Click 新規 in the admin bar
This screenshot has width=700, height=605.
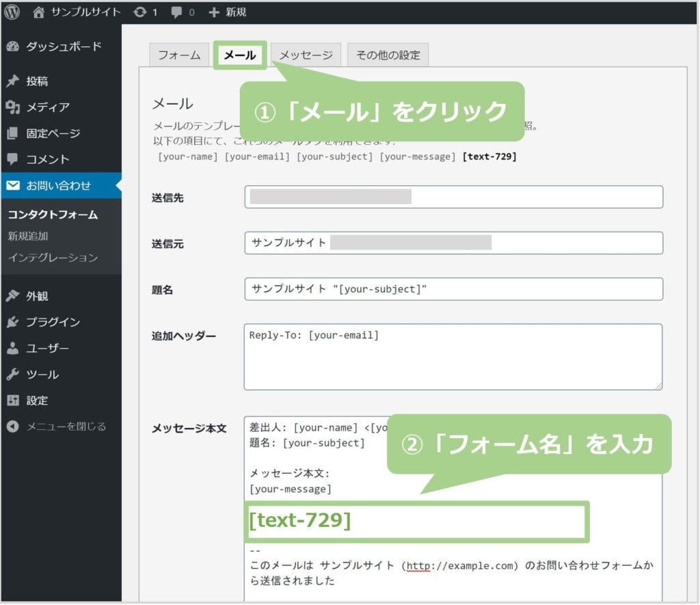[236, 12]
